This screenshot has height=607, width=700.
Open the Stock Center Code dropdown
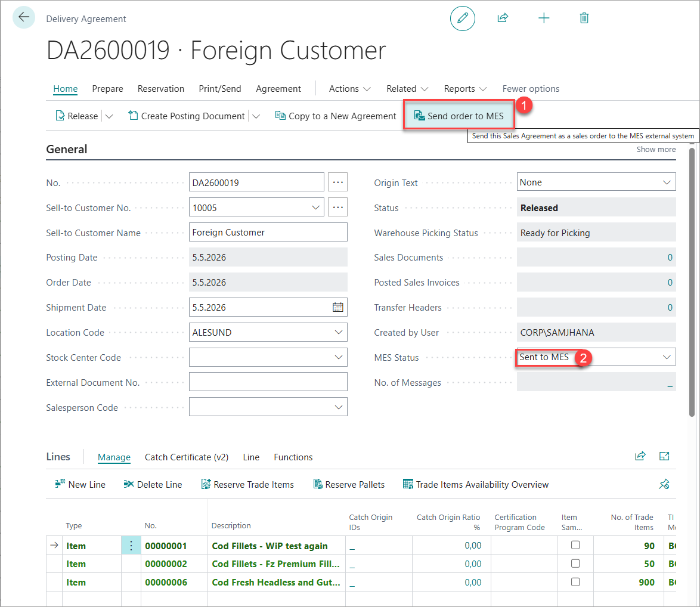pos(339,357)
